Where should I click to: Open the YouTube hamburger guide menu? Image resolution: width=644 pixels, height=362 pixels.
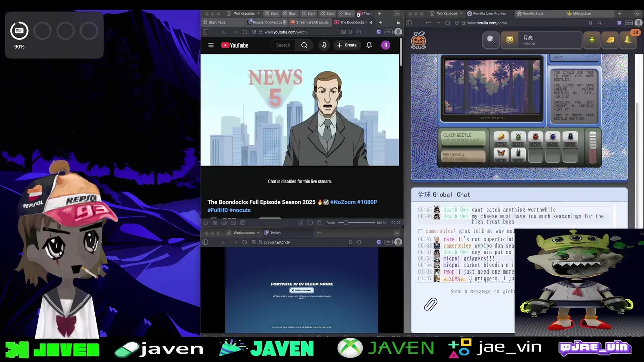pyautogui.click(x=211, y=45)
